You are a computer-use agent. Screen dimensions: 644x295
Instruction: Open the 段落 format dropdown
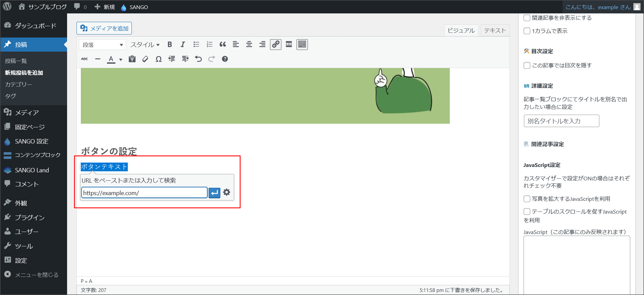pos(102,45)
